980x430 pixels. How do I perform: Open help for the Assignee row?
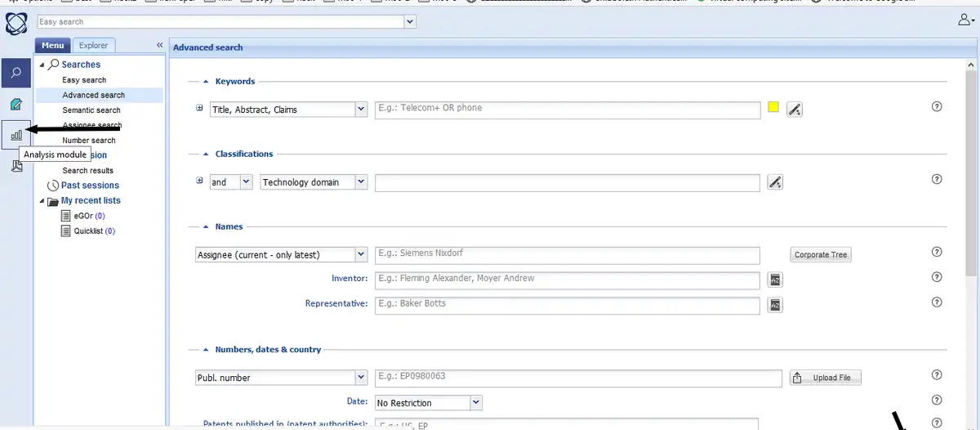coord(937,252)
